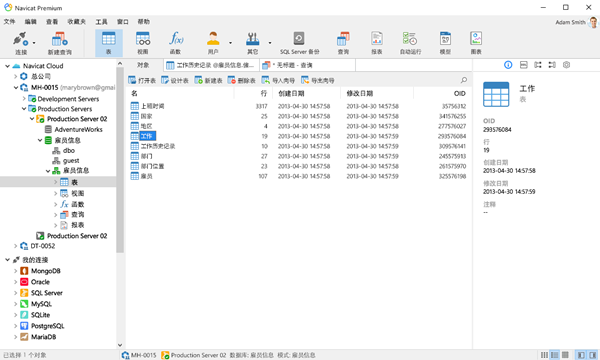Select the dbo schema in tree
The image size is (600, 360).
coord(64,151)
